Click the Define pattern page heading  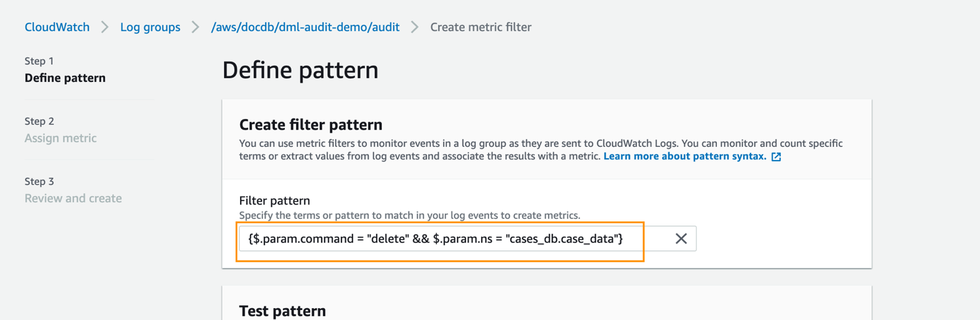click(300, 70)
